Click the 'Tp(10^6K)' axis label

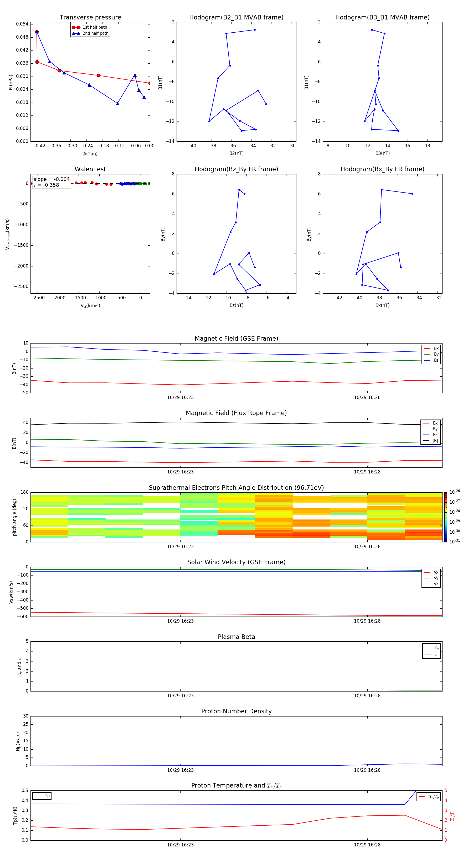(15, 815)
